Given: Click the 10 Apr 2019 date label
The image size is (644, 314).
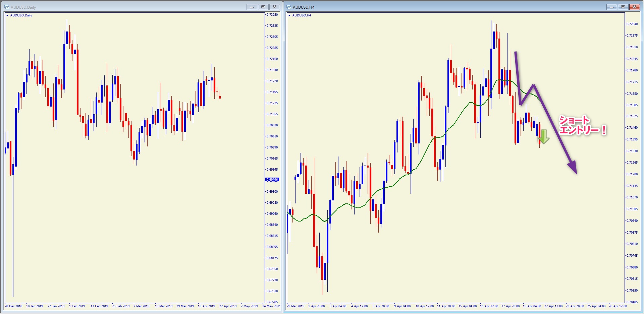Looking at the screenshot, I should (206, 306).
